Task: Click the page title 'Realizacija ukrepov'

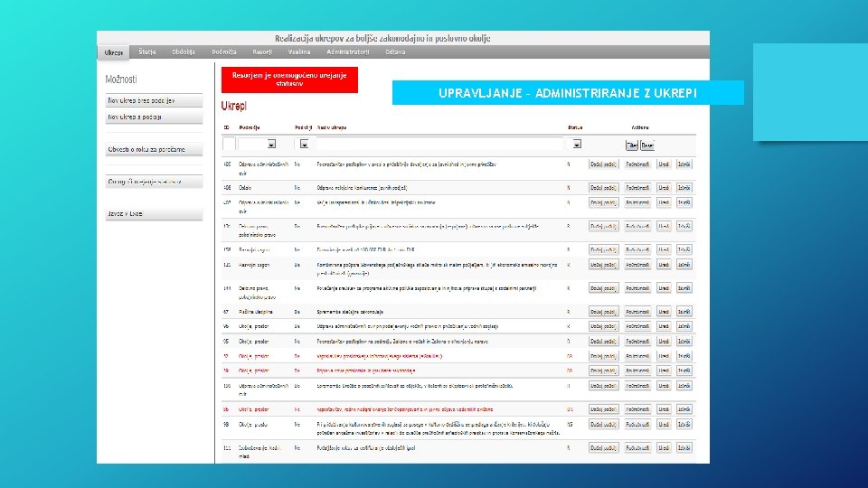Action: (382, 38)
